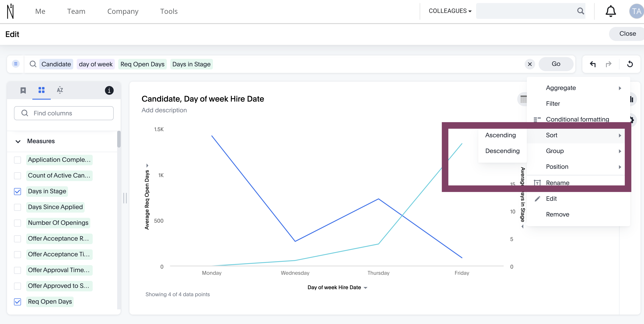Open the data source info icon
Screen dimensions: 644x324
[x=109, y=90]
